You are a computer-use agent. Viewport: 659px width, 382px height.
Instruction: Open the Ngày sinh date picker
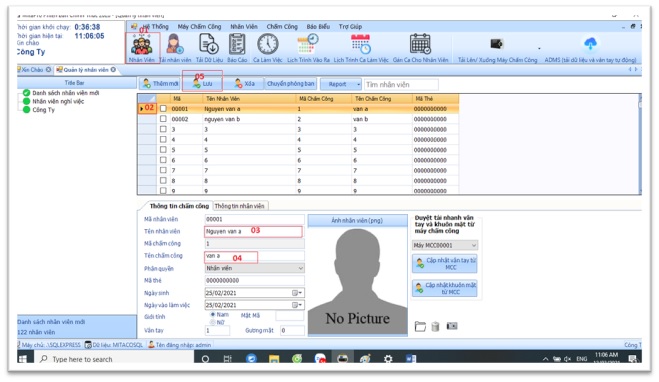[297, 293]
